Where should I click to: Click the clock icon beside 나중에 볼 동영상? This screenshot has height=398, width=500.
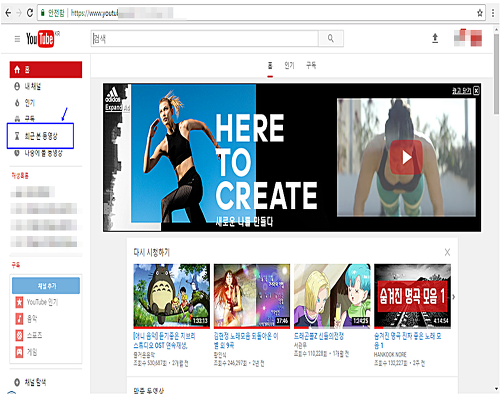click(x=17, y=153)
